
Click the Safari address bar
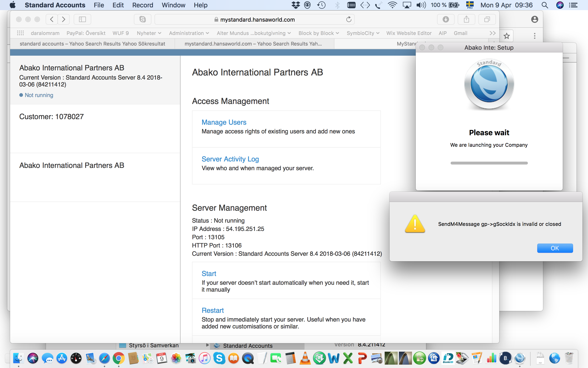click(254, 20)
